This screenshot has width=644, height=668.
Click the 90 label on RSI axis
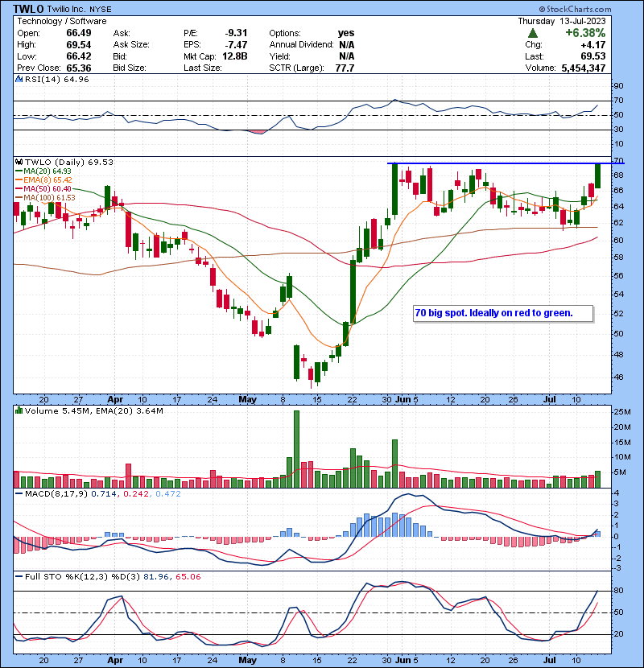[x=618, y=85]
